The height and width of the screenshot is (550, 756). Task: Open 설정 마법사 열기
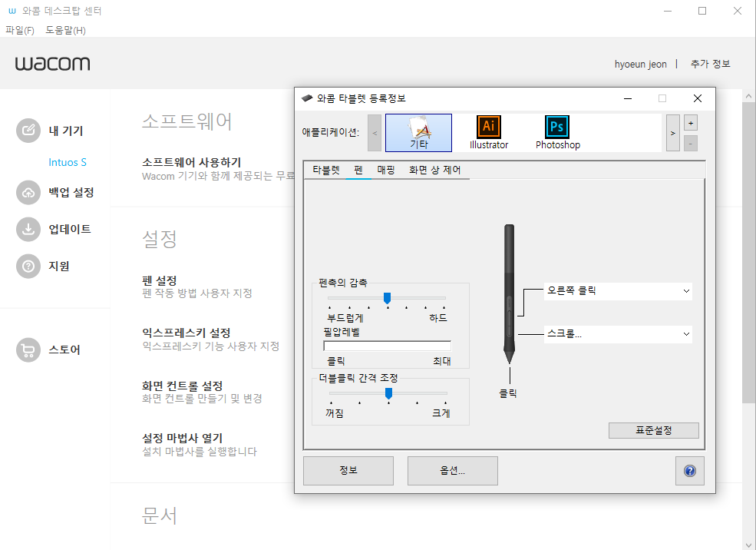(182, 438)
